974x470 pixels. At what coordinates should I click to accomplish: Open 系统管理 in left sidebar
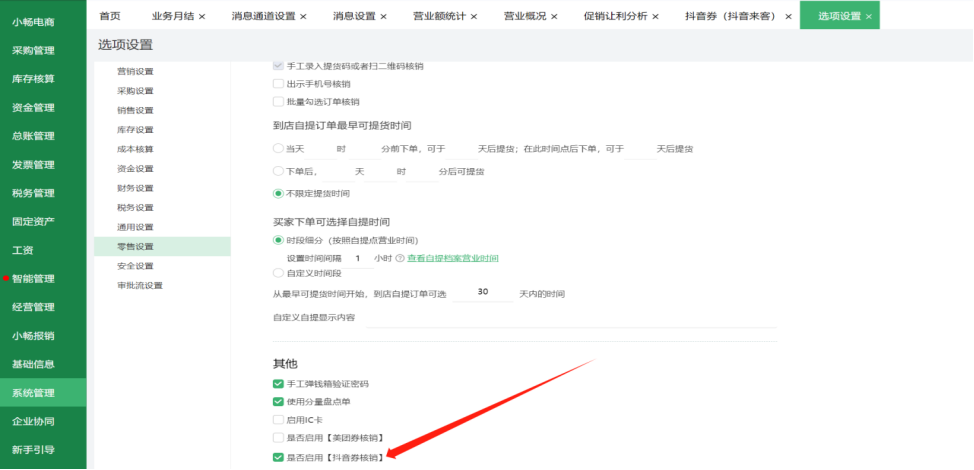click(x=43, y=393)
